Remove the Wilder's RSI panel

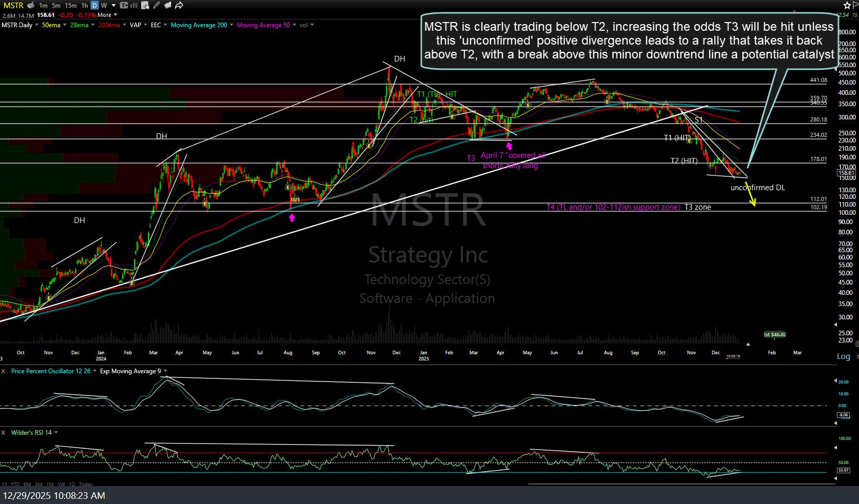coord(3,433)
